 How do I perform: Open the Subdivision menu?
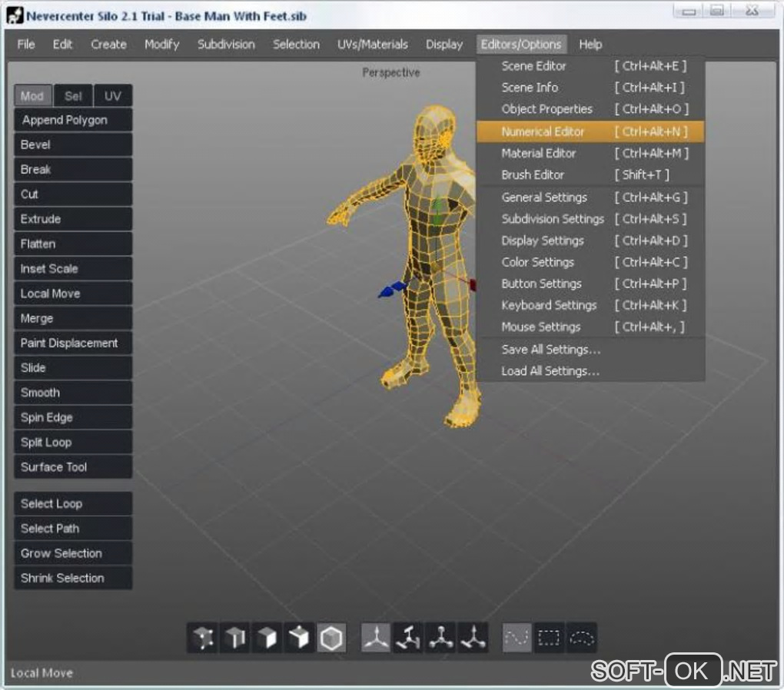[226, 45]
